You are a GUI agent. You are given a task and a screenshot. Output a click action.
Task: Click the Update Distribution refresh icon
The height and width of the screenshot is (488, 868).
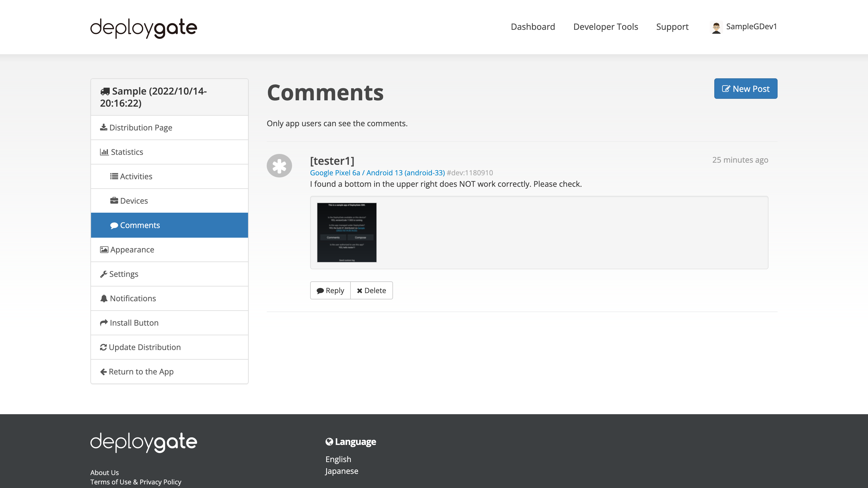point(104,347)
